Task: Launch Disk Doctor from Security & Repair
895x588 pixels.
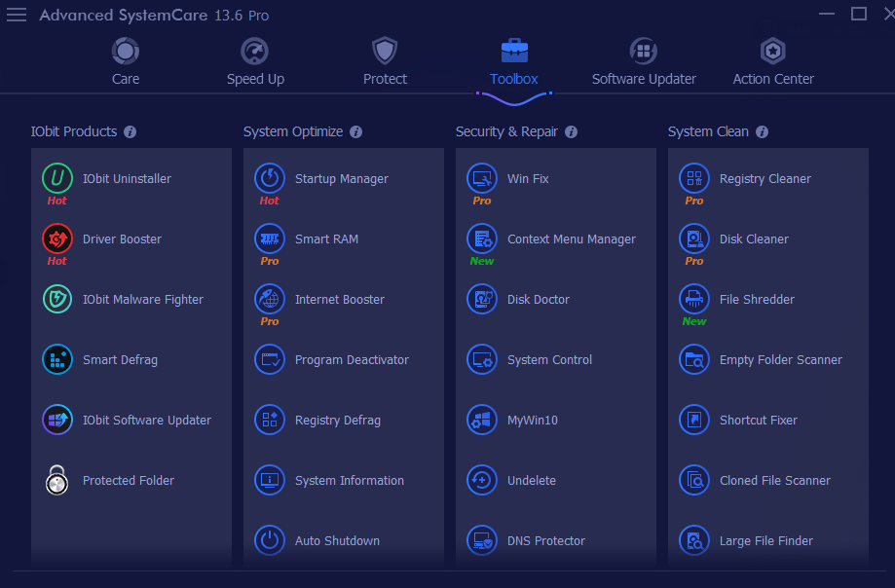Action: click(x=481, y=299)
